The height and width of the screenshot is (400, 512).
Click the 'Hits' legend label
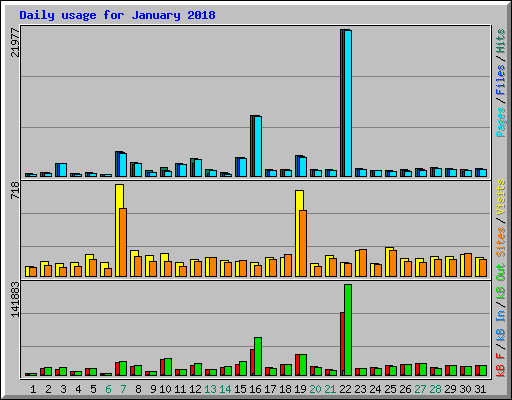pyautogui.click(x=501, y=41)
